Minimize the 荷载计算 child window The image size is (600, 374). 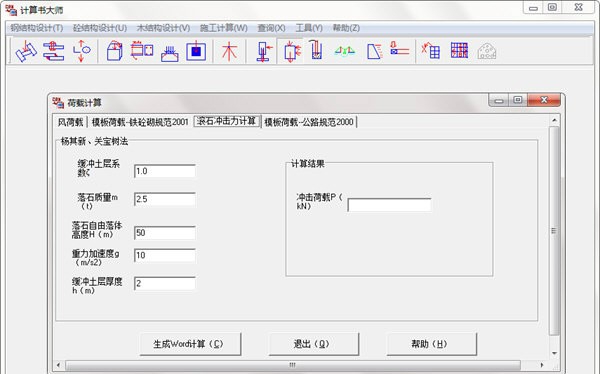click(499, 100)
